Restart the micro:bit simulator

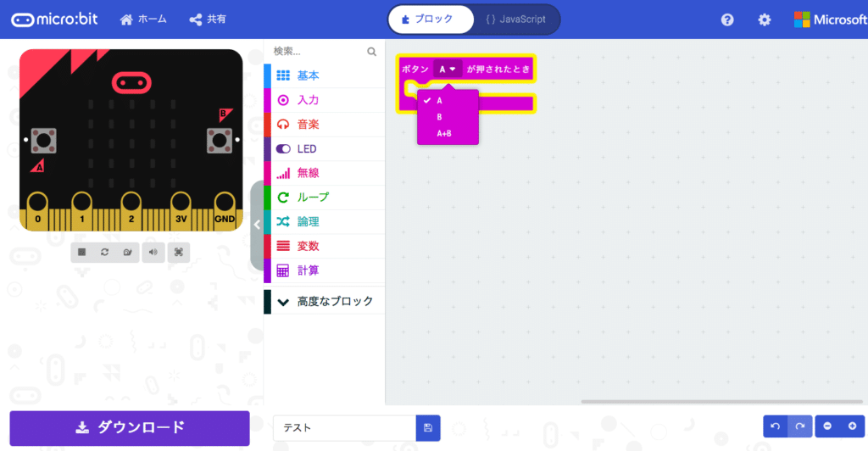pos(104,253)
